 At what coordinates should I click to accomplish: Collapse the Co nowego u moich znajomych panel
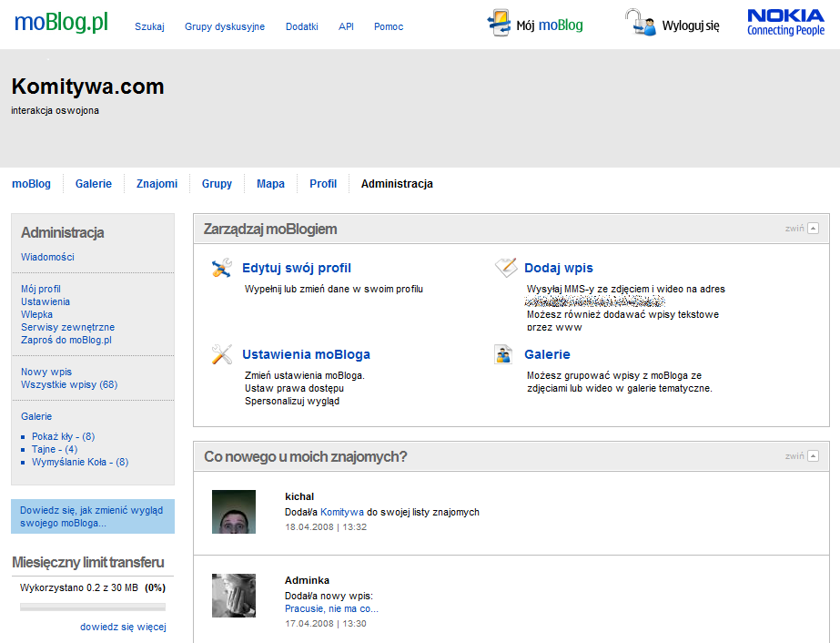coord(813,456)
